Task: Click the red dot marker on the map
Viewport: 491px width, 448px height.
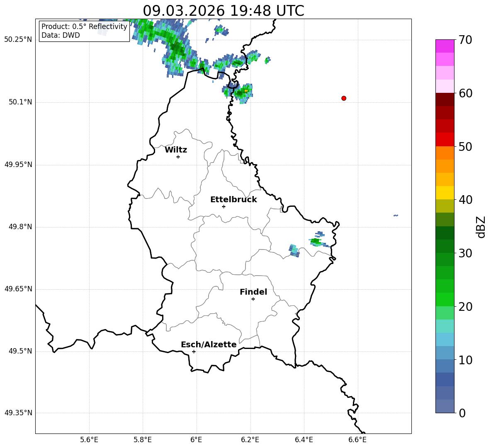Action: pos(344,98)
